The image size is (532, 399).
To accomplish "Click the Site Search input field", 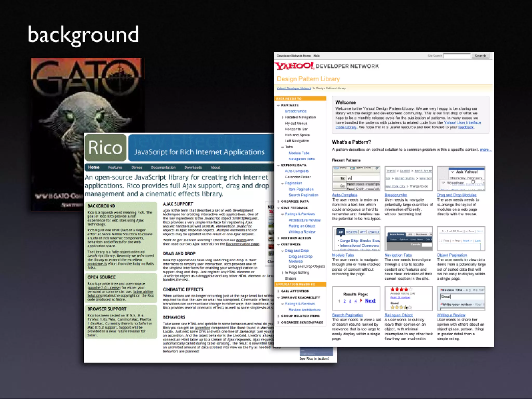I will tap(457, 56).
